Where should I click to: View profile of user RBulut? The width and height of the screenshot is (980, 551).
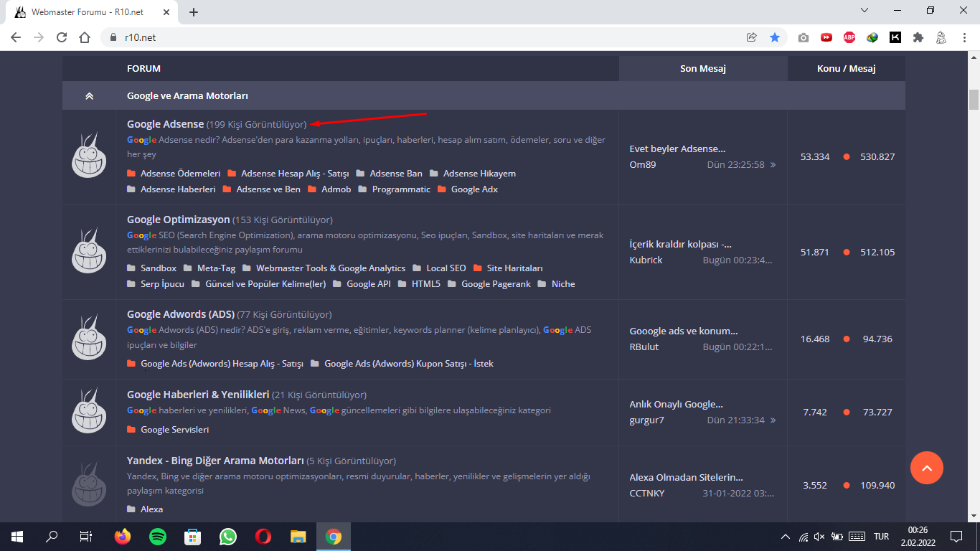click(644, 347)
